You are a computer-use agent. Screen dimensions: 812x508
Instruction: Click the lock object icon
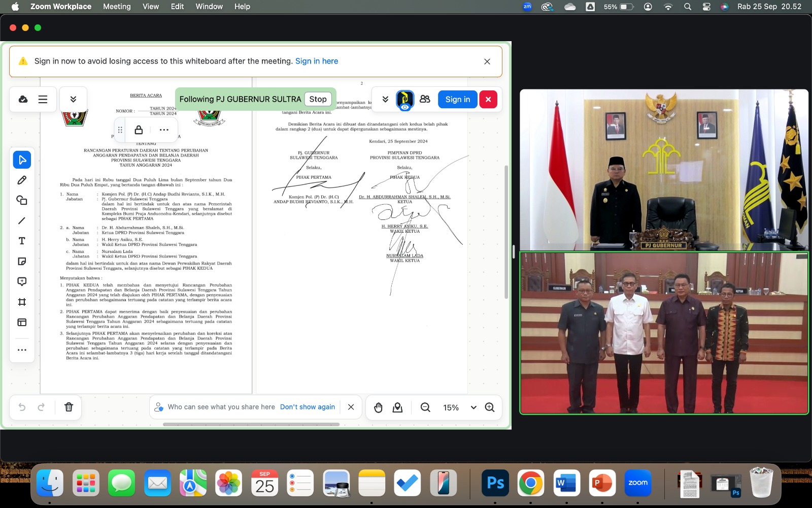[139, 130]
